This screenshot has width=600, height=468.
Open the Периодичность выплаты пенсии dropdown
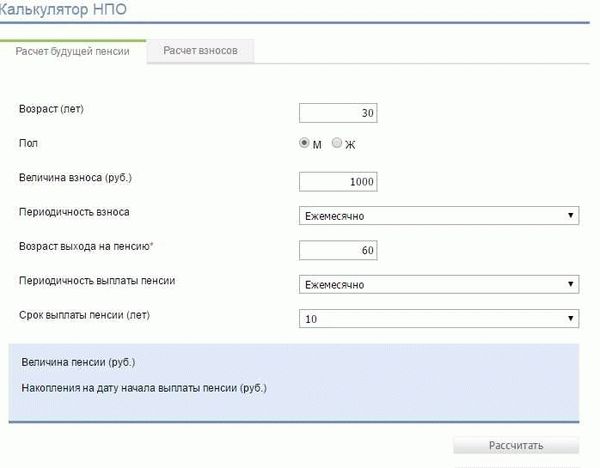coord(439,284)
